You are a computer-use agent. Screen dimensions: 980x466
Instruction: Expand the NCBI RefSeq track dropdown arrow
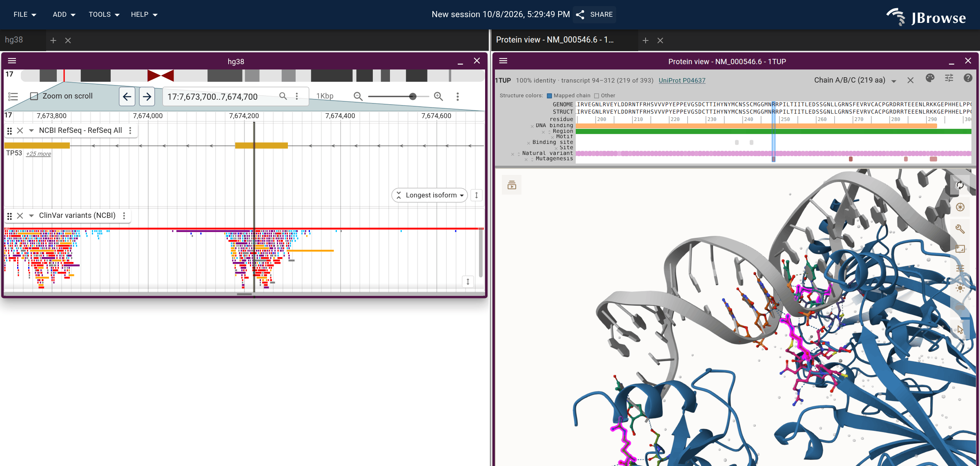pos(31,130)
